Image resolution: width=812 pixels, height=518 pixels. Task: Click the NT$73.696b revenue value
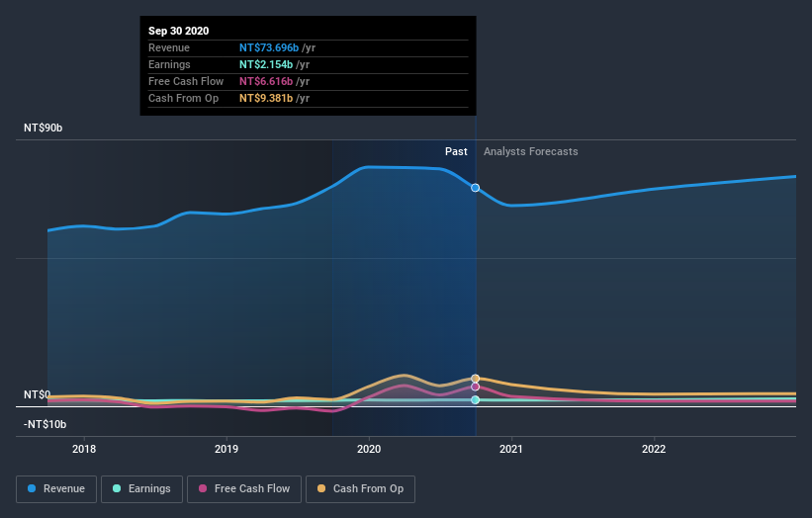coord(269,47)
